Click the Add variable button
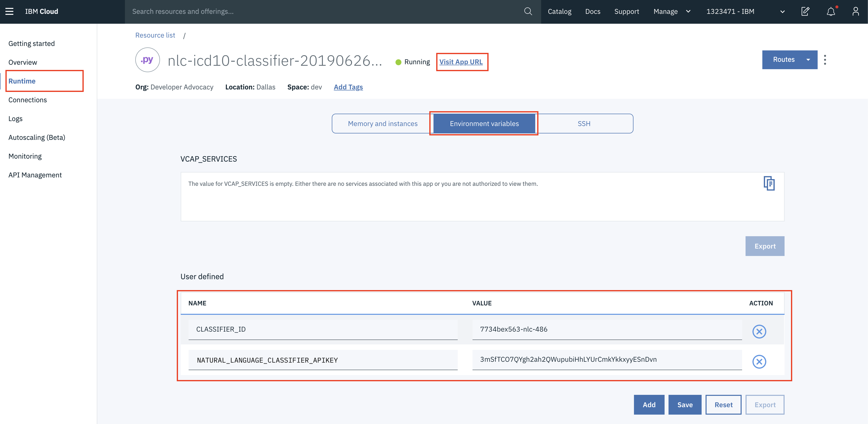 [649, 404]
